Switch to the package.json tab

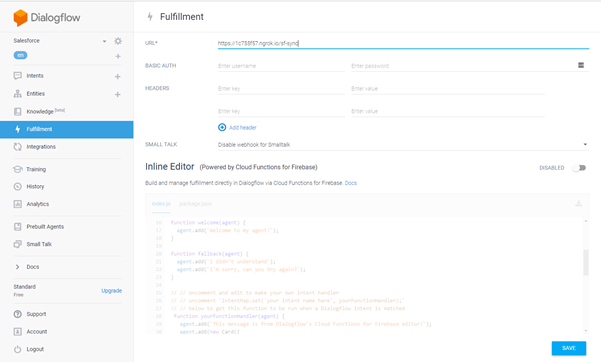[x=195, y=204]
